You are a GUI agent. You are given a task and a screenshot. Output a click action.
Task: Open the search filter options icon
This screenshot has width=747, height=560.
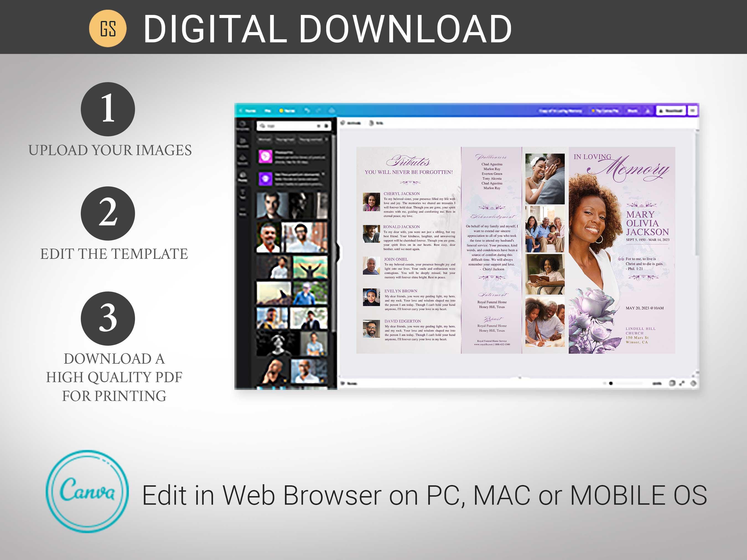[326, 126]
